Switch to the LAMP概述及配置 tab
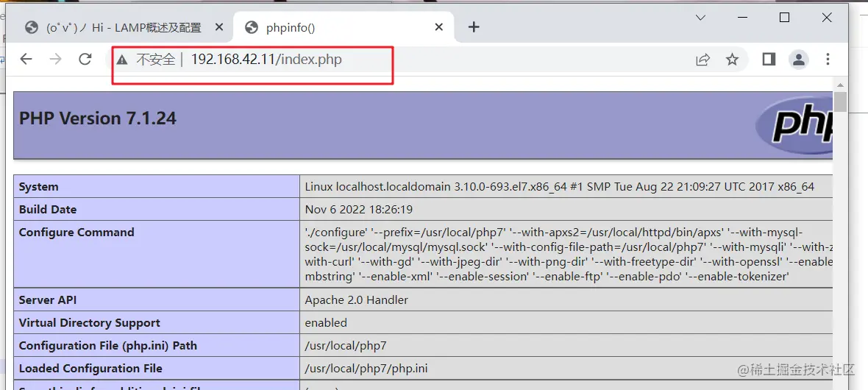The width and height of the screenshot is (868, 390). tap(125, 28)
